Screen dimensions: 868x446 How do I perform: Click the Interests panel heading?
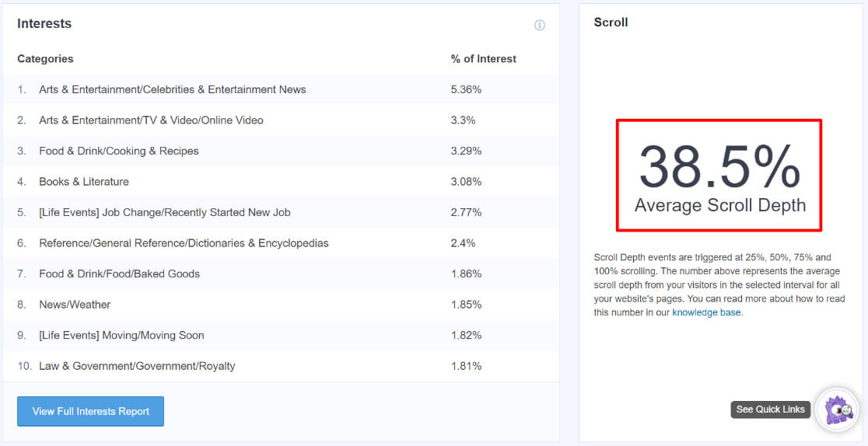click(44, 24)
